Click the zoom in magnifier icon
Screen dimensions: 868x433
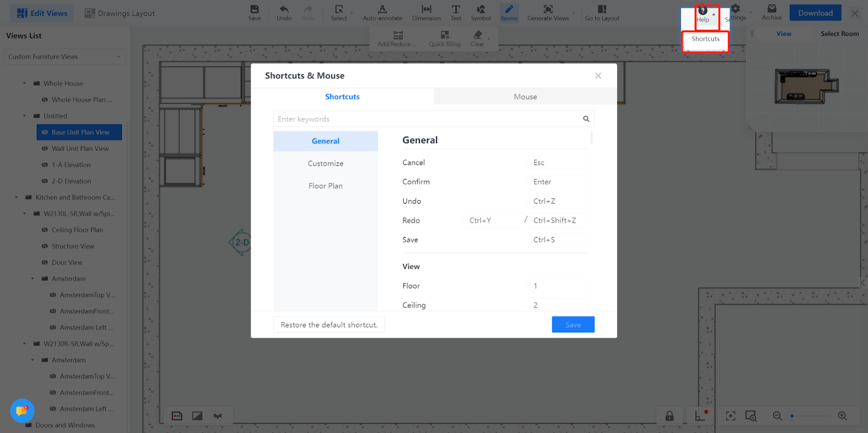click(842, 416)
